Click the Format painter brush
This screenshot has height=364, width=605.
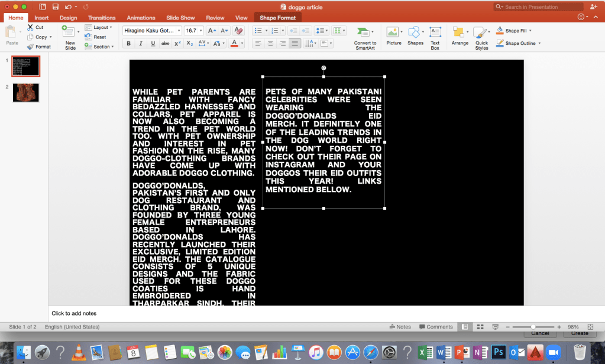[x=39, y=47]
